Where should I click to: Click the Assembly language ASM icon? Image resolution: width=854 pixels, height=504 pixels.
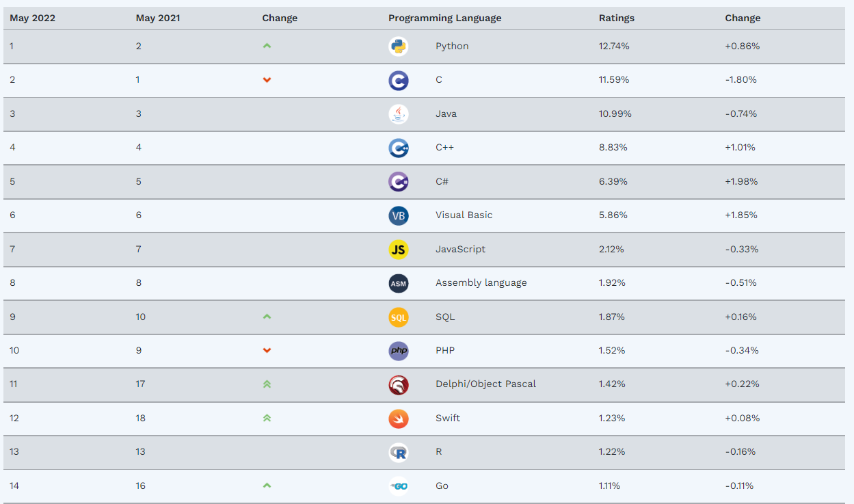tap(398, 283)
